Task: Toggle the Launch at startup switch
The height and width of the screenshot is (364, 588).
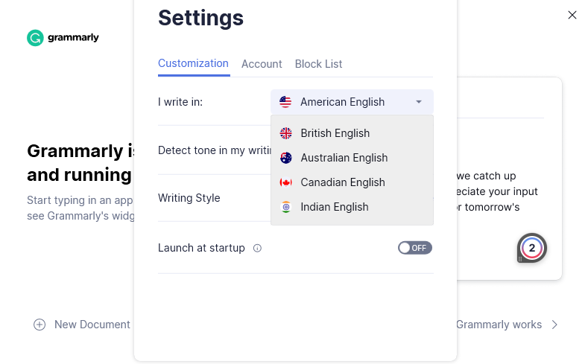Action: 414,248
